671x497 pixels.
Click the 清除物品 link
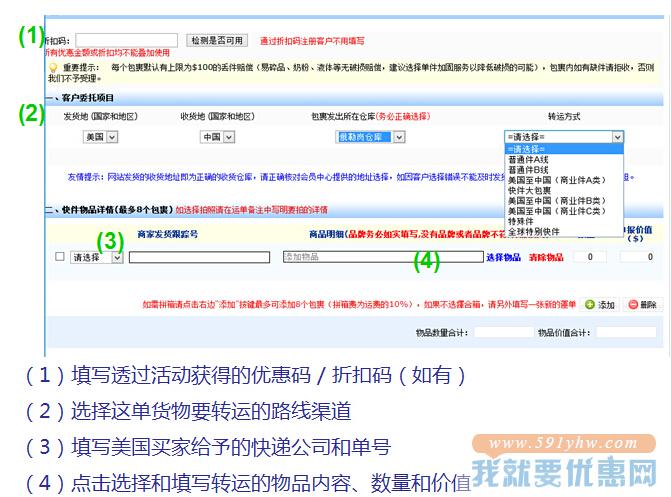click(x=546, y=257)
